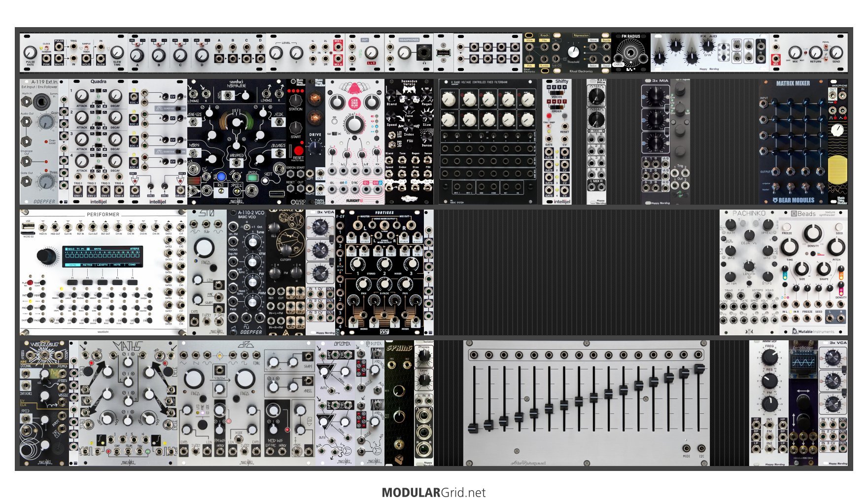Click the blue REC button on Morphagene
Screen dimensions: 868x503
pyautogui.click(x=221, y=177)
